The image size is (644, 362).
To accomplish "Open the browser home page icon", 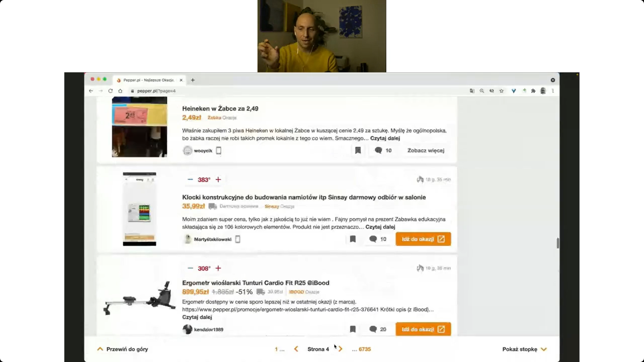I will 120,91.
